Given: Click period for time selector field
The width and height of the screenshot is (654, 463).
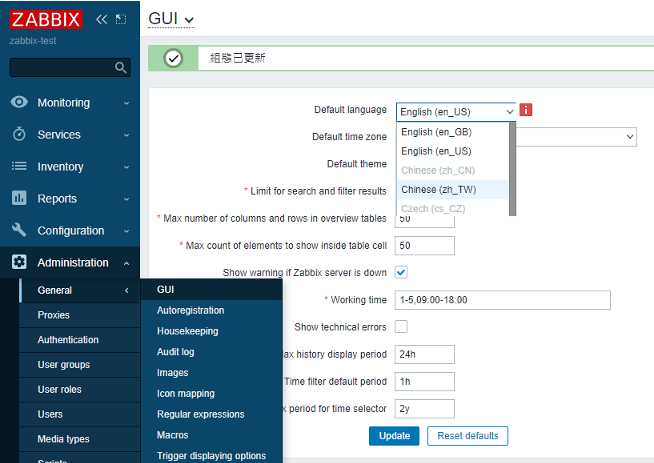Looking at the screenshot, I should tap(425, 408).
